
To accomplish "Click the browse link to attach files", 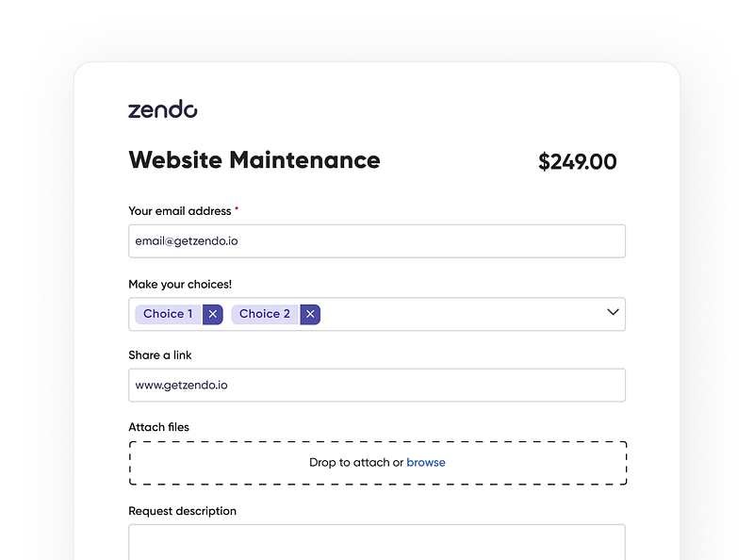I will pos(426,462).
